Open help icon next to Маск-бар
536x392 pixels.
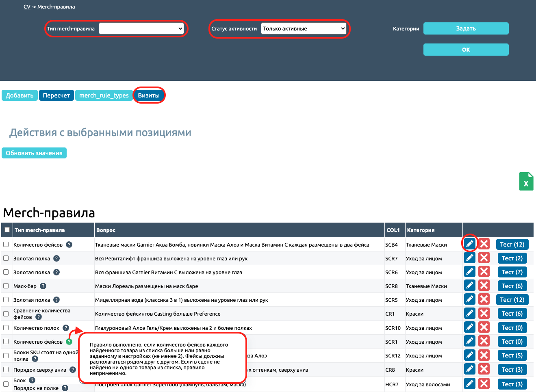(x=43, y=286)
